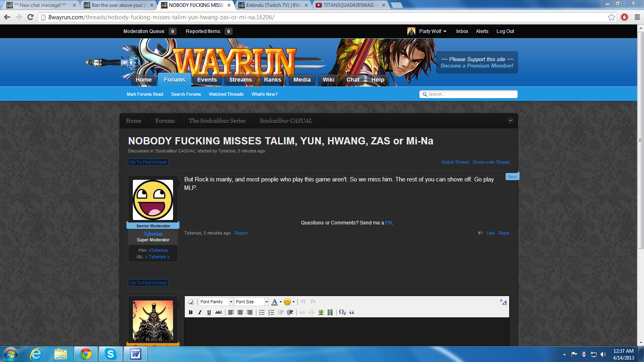Switch to the Enkindu Twitch.TV browser tab

(x=273, y=5)
